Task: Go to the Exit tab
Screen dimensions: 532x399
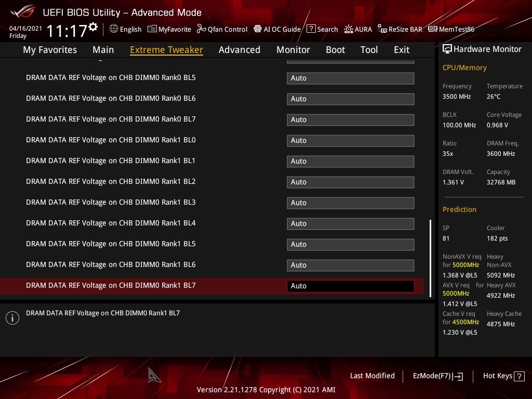Action: [x=402, y=50]
